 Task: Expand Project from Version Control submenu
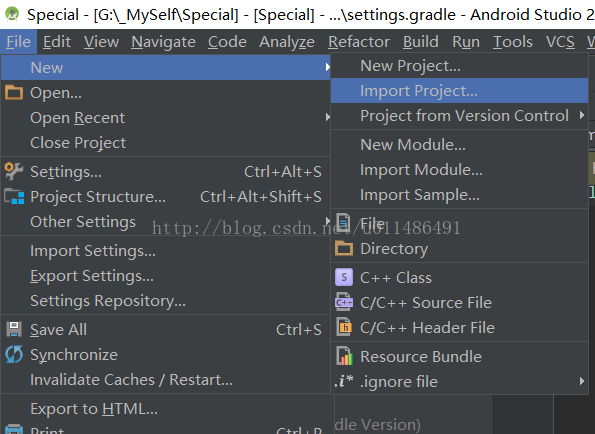point(582,115)
